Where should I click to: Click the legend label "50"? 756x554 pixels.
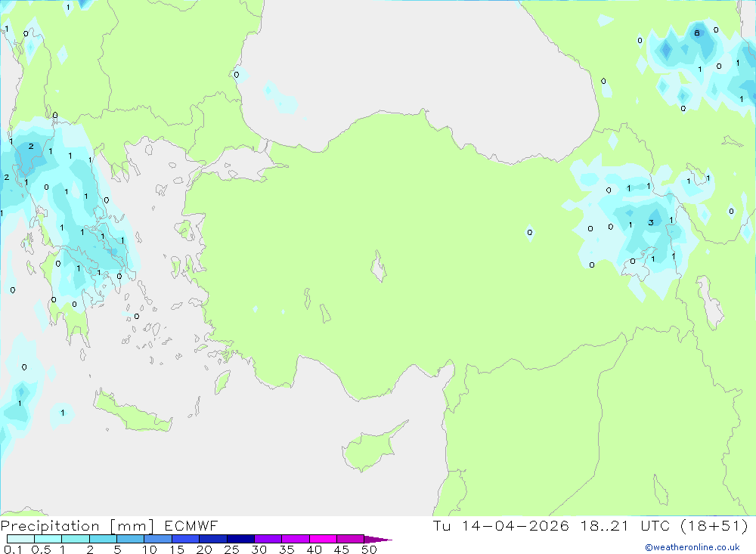coord(369,549)
